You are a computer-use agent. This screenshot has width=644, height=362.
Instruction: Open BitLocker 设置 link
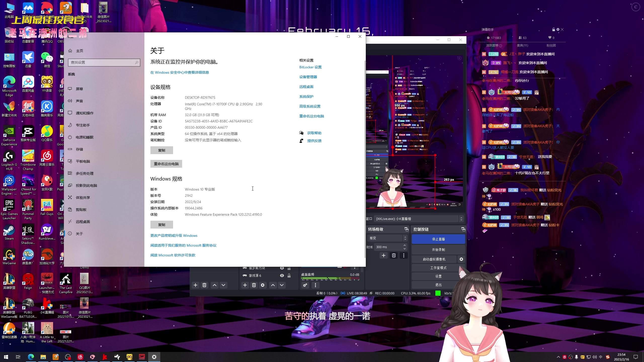pos(310,67)
